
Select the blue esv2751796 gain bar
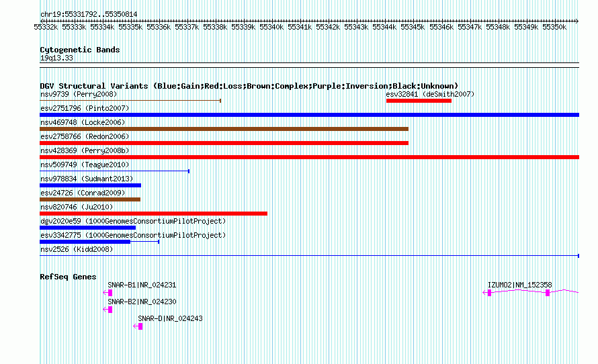click(309, 115)
